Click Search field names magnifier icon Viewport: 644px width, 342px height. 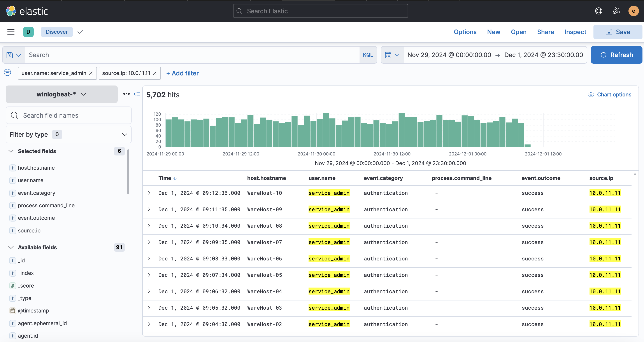(x=14, y=115)
